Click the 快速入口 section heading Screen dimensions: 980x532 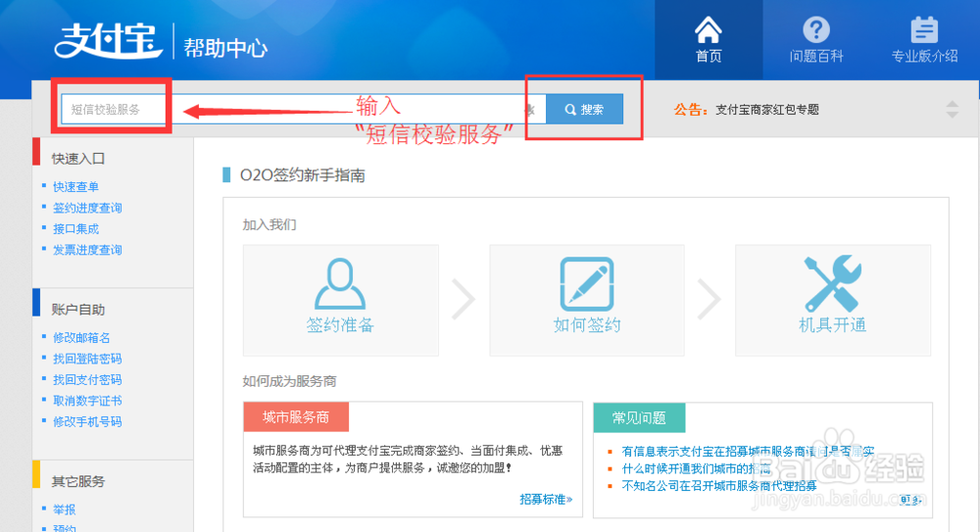78,159
